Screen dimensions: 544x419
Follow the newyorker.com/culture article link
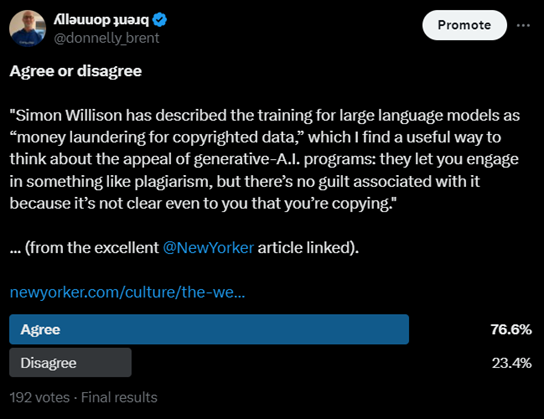(x=127, y=292)
